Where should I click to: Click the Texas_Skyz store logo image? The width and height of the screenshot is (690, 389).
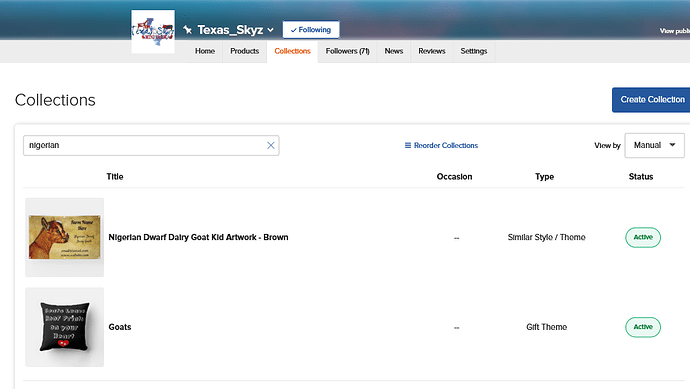(x=153, y=32)
